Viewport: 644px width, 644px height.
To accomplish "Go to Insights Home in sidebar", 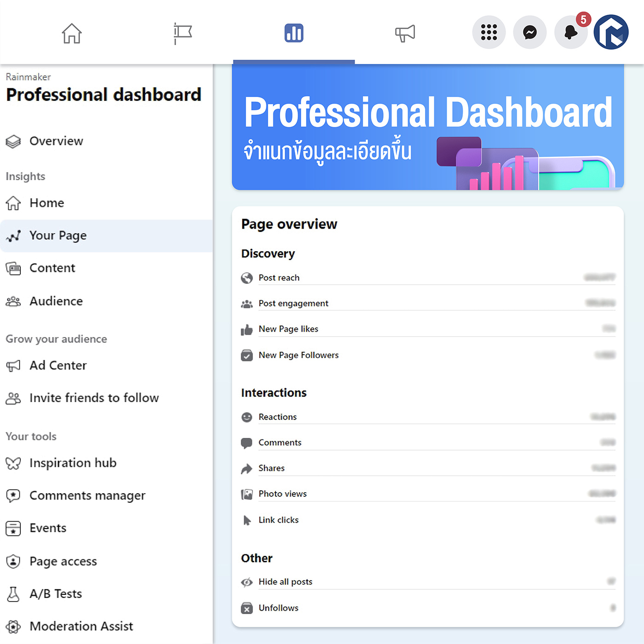I will click(46, 203).
